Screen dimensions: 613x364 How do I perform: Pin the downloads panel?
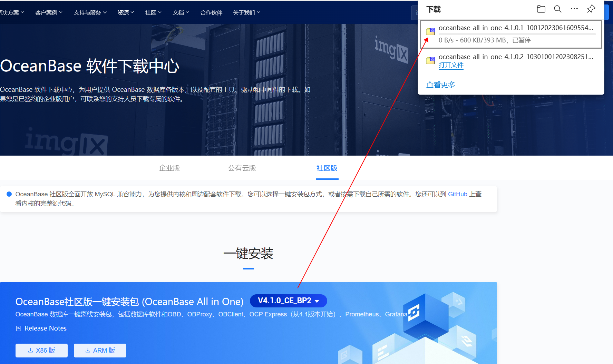pos(591,9)
